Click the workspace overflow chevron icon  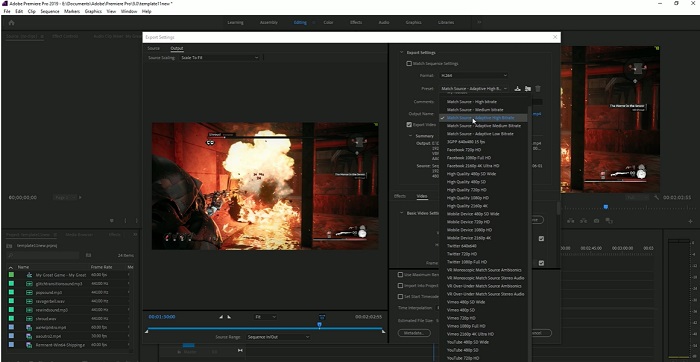(x=479, y=22)
